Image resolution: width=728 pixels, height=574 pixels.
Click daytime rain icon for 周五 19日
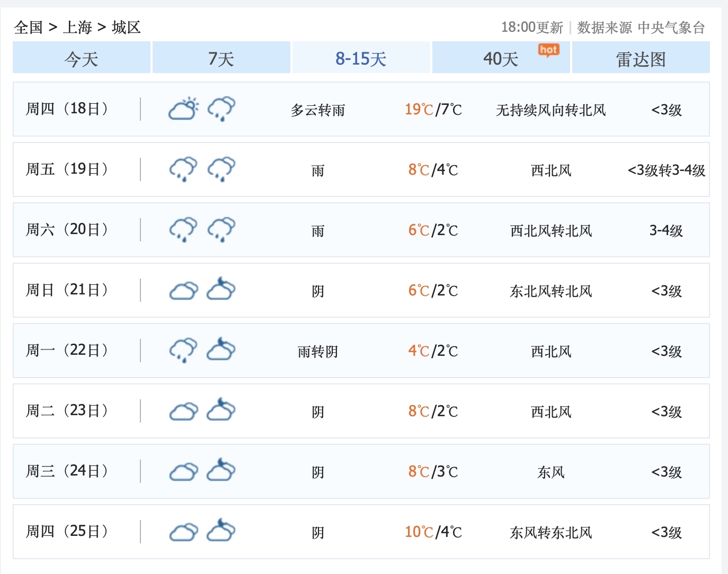[x=183, y=169]
